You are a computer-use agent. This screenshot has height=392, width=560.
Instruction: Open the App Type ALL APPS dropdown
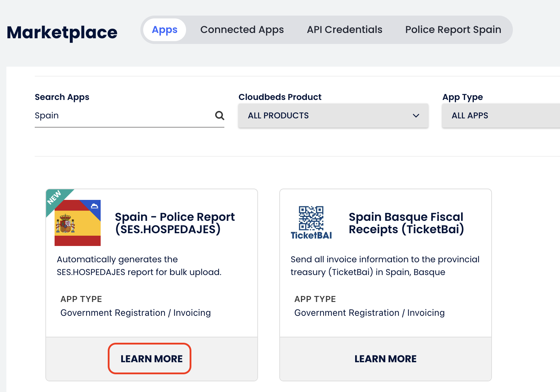tap(500, 116)
